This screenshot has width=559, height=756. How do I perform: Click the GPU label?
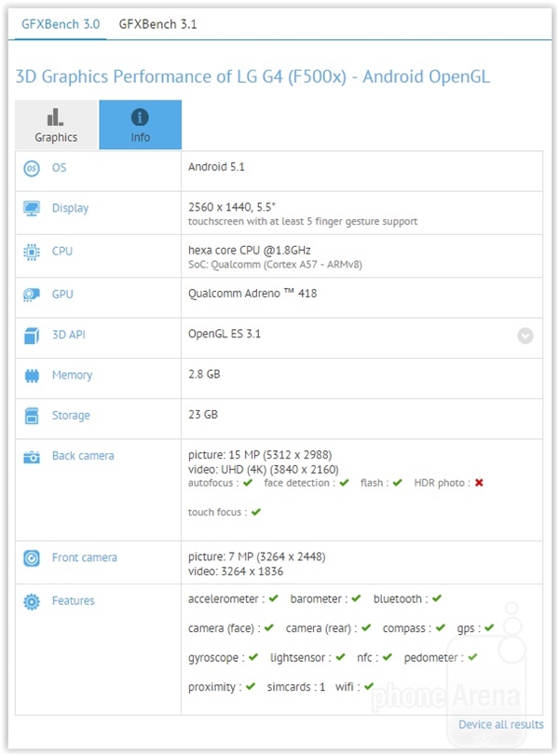click(62, 295)
